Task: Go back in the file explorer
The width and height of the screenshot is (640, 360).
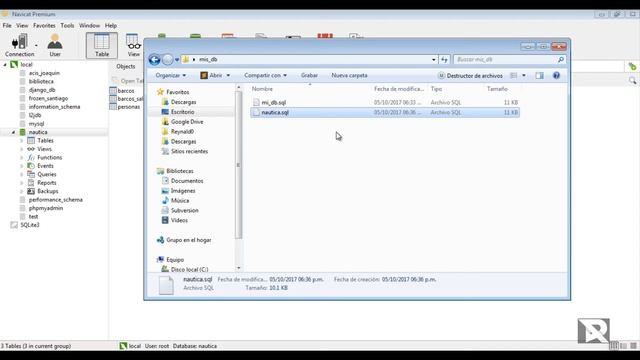Action: coord(154,60)
